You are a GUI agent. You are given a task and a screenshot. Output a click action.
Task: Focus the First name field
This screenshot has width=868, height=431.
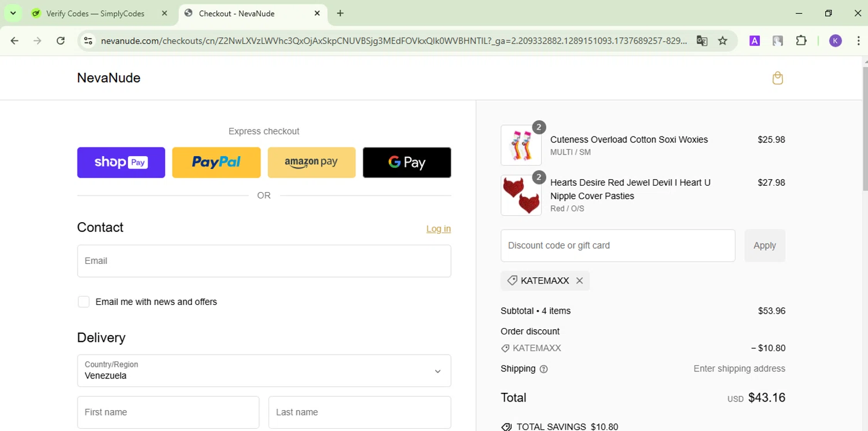point(168,412)
